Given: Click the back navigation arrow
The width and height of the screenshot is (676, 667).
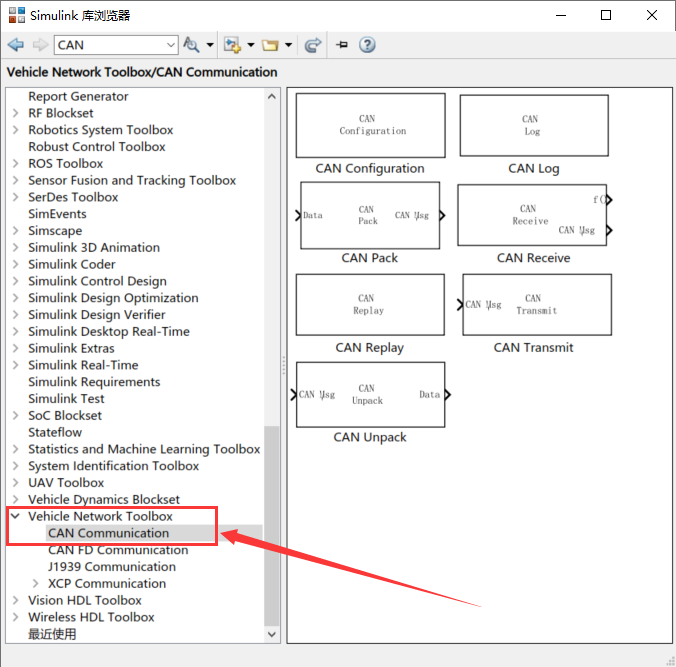Looking at the screenshot, I should [16, 45].
